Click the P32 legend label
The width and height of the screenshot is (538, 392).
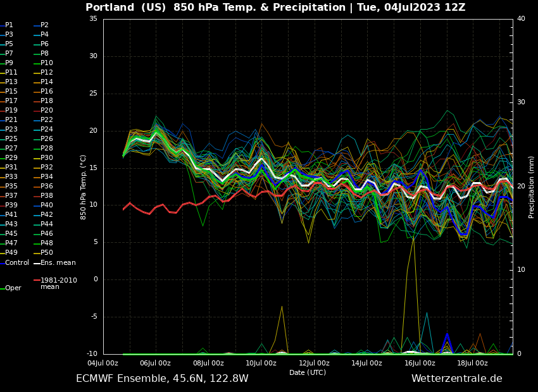click(x=47, y=168)
